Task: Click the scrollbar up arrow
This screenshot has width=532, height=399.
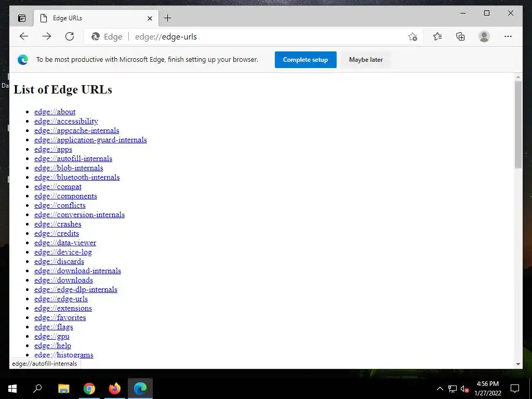Action: point(518,77)
